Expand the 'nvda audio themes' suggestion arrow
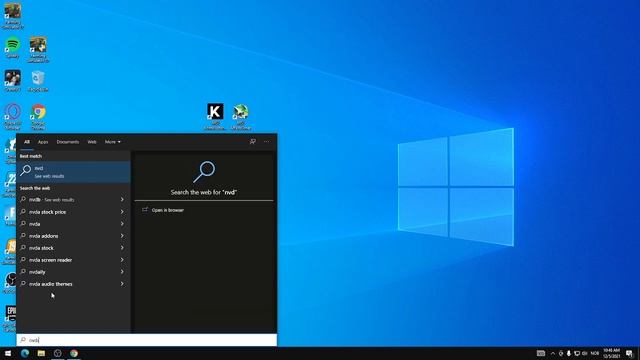This screenshot has height=360, width=640. click(122, 284)
